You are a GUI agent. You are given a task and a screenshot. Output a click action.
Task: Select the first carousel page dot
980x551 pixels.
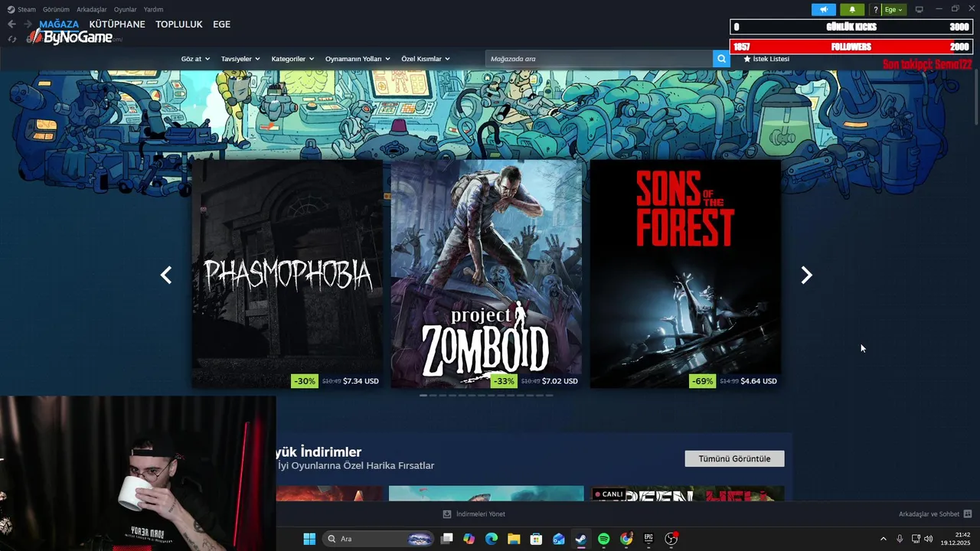423,396
